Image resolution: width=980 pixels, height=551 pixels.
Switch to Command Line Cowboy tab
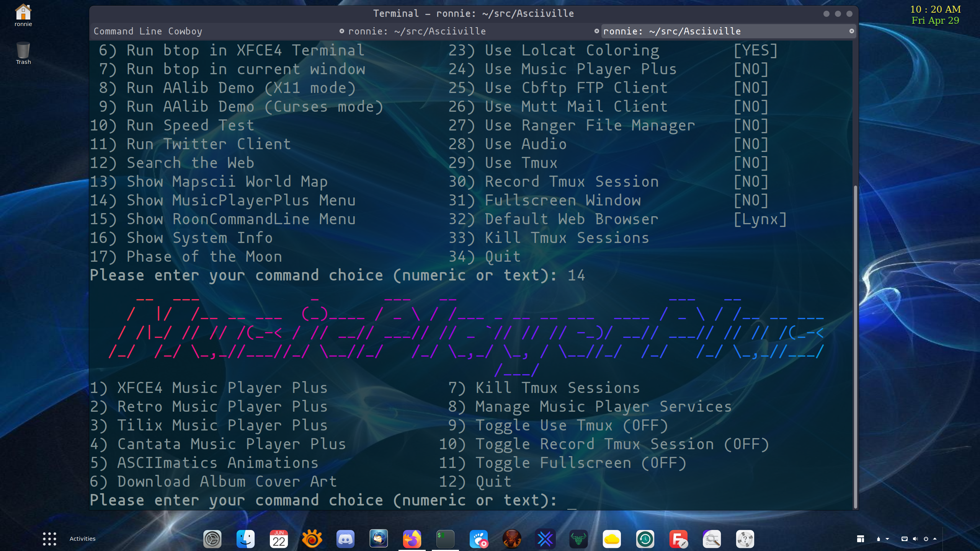pyautogui.click(x=148, y=31)
